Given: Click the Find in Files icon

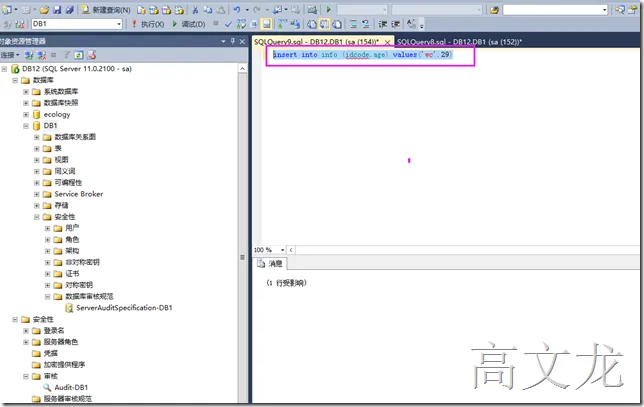Looking at the screenshot, I should [494, 10].
